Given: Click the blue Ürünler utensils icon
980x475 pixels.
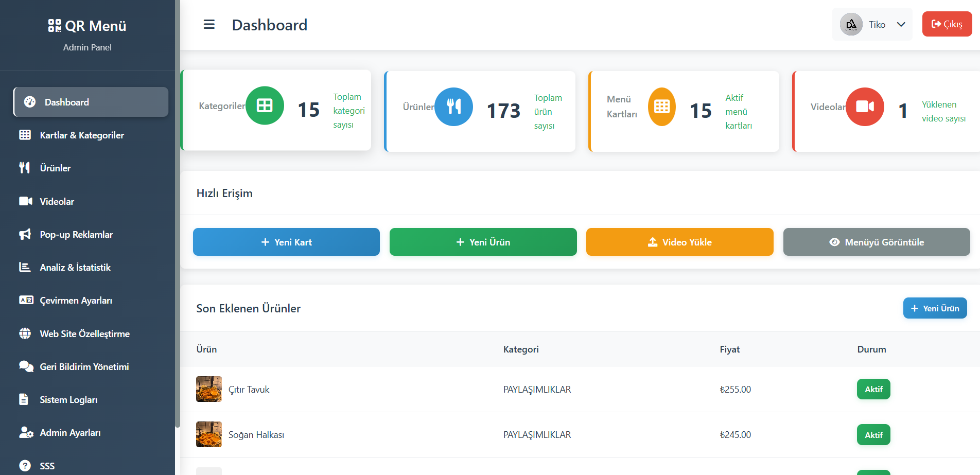Looking at the screenshot, I should point(453,107).
